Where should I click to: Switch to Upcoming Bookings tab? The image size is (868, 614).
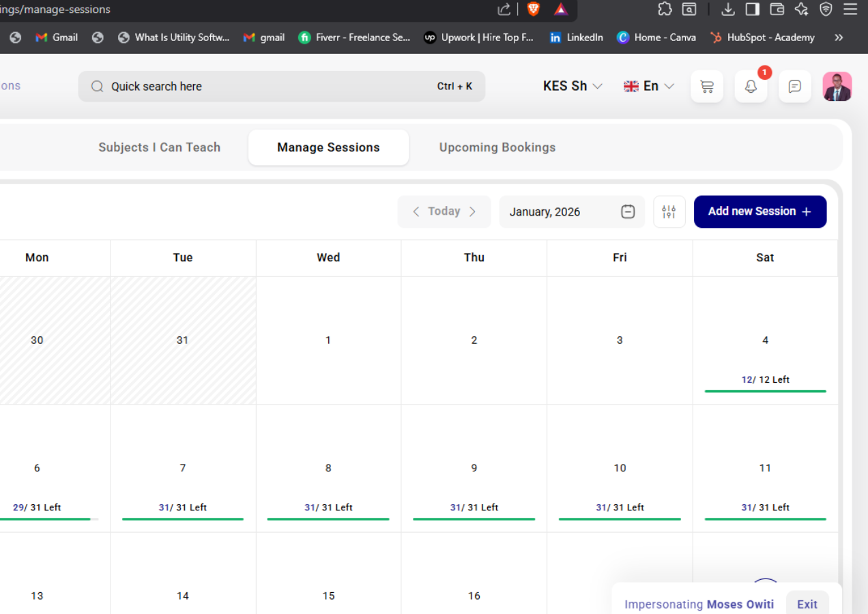pyautogui.click(x=497, y=147)
